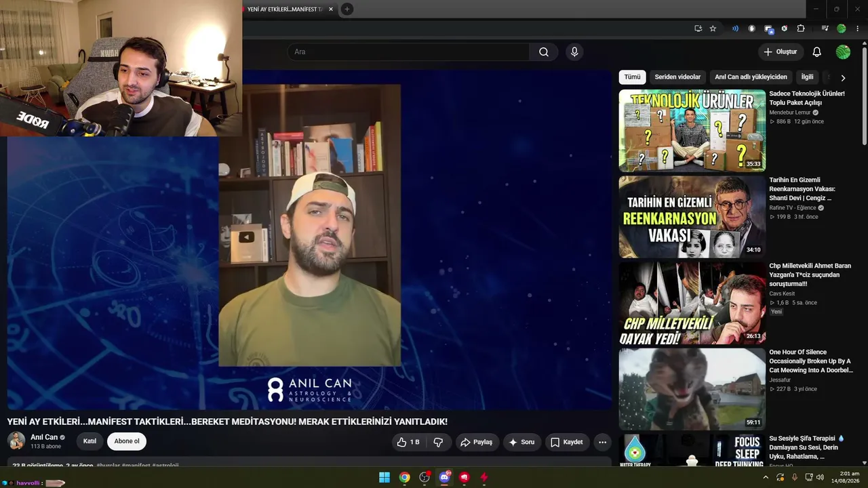The image size is (868, 488).
Task: Select the Seriden videolar filter chip
Action: tap(677, 77)
